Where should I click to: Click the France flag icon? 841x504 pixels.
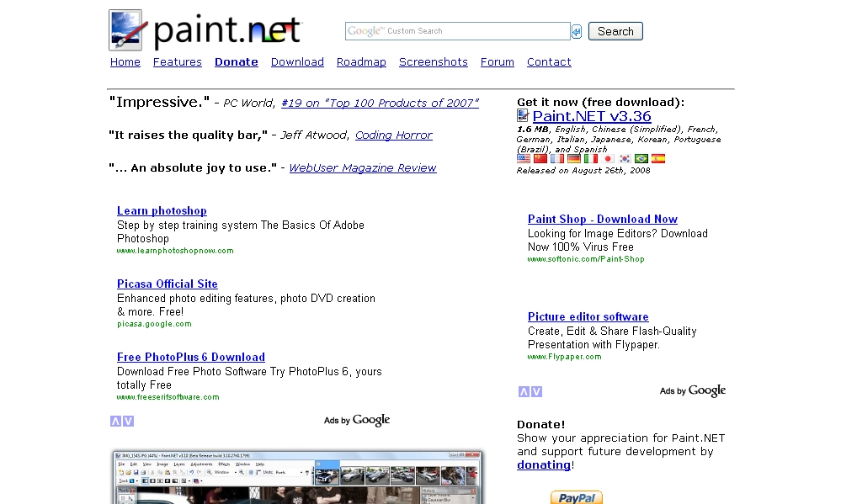(x=557, y=159)
